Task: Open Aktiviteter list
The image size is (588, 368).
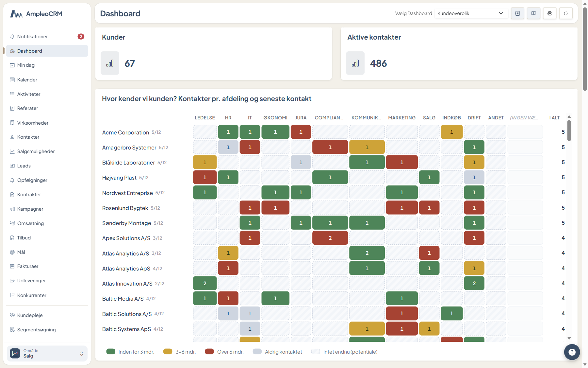Action: click(x=47, y=94)
